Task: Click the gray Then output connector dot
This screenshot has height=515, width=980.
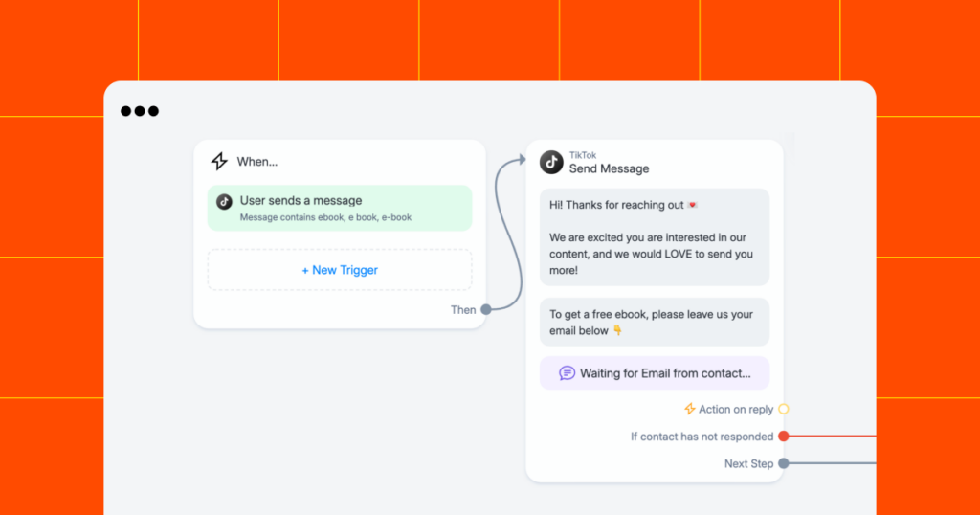Action: [486, 309]
